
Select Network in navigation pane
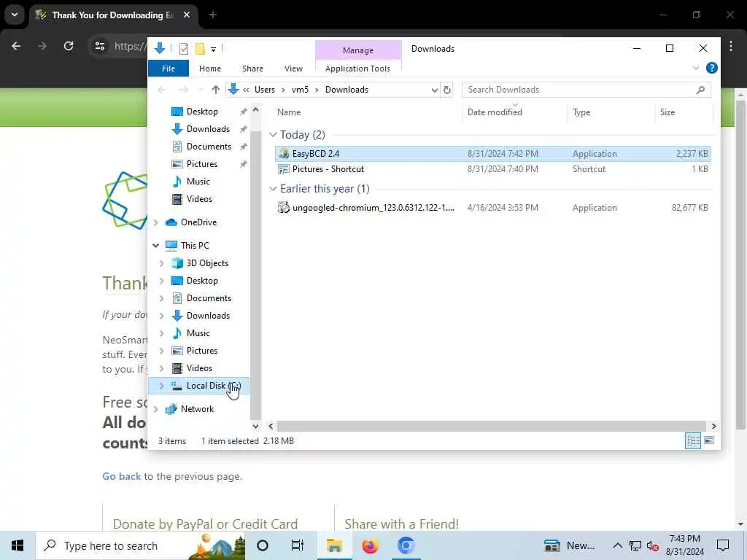click(197, 409)
